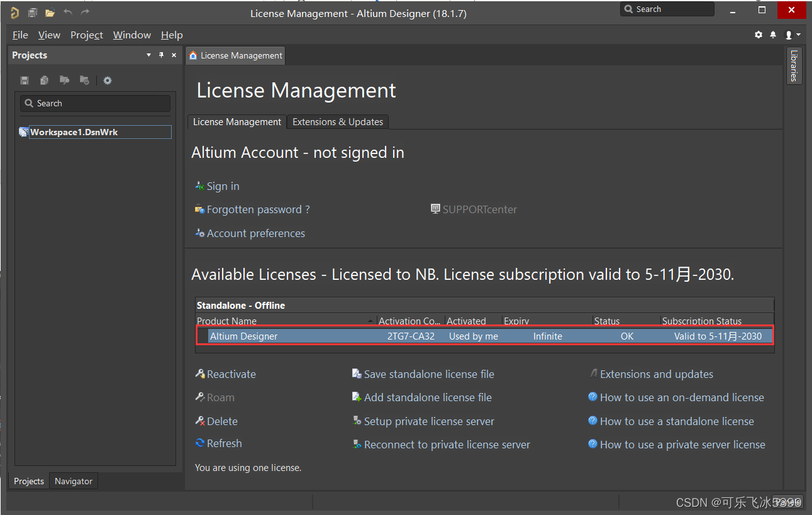This screenshot has height=515, width=812.
Task: Click the gear icon in Projects panel toolbar
Action: coord(108,80)
